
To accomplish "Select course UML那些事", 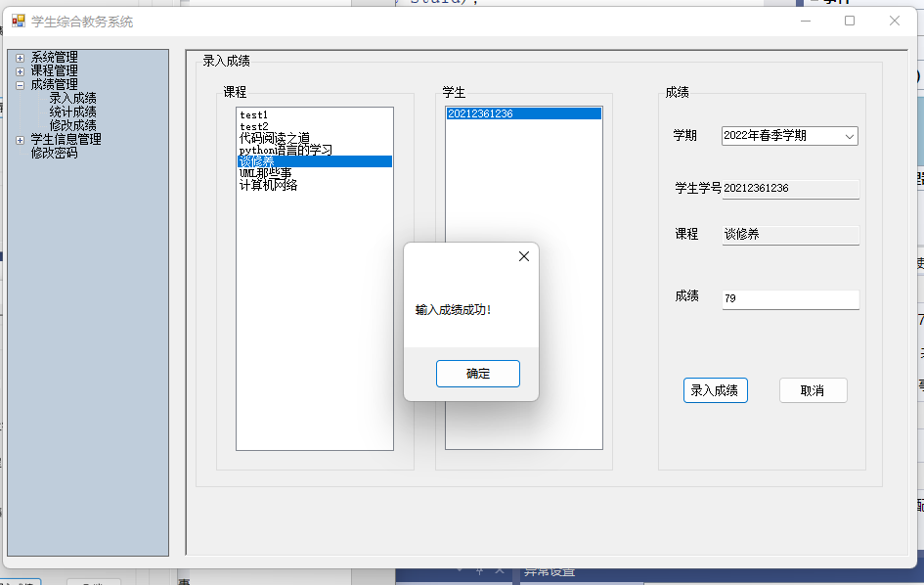I will coord(315,173).
